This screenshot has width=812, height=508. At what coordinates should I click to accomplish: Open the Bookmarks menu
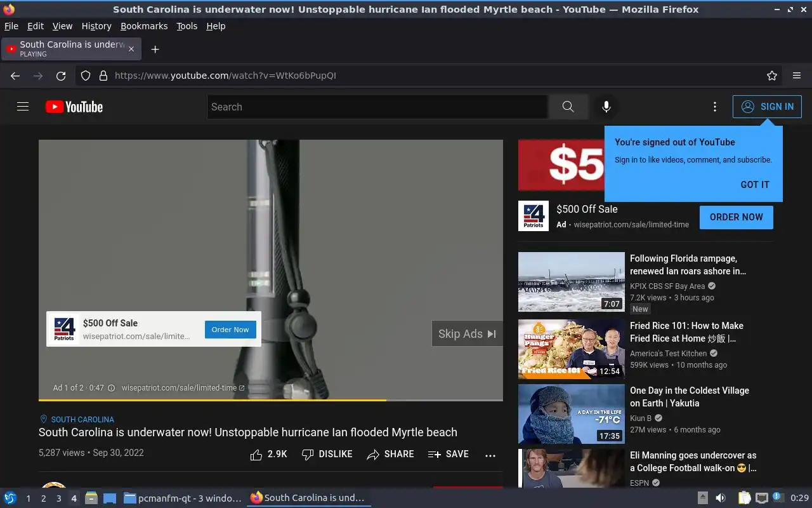(144, 26)
